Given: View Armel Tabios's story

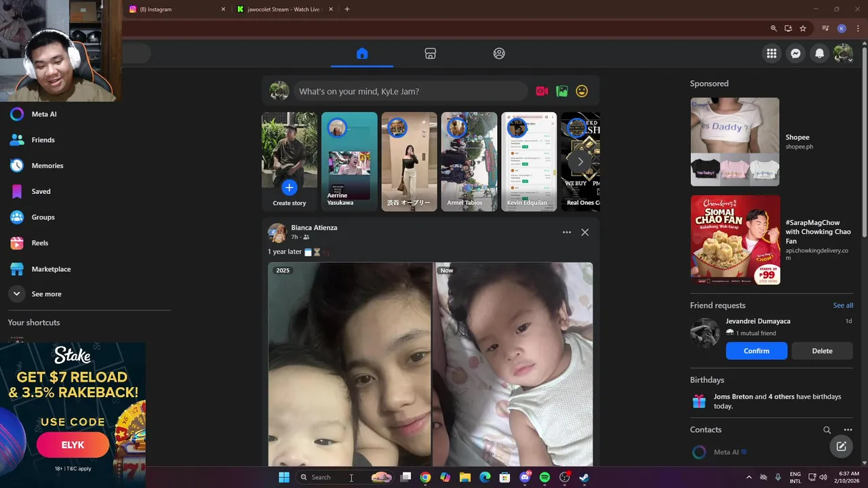Looking at the screenshot, I should click(x=469, y=161).
